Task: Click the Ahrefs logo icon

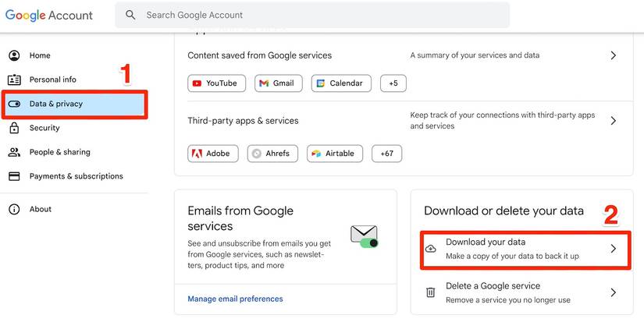Action: 257,154
